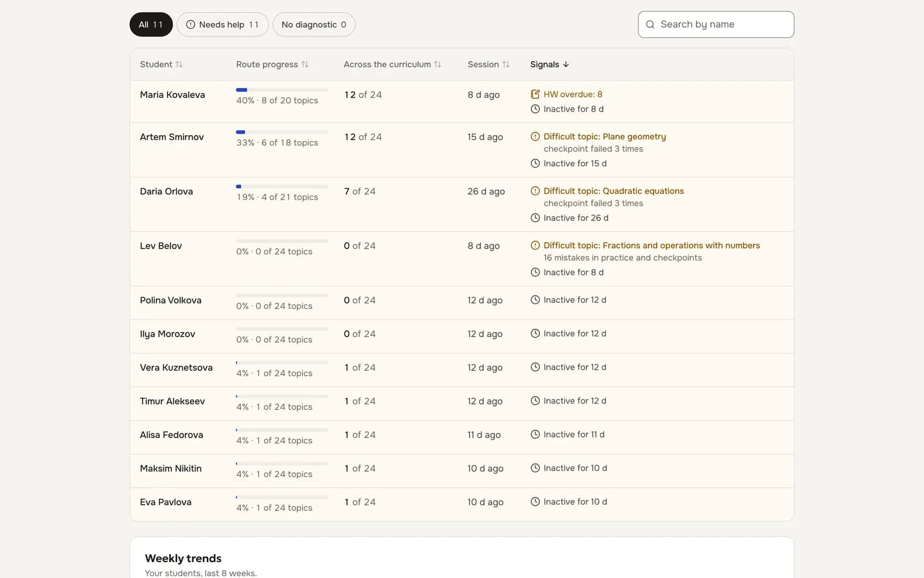The height and width of the screenshot is (578, 924).
Task: Click Artem Smirnov's difficult topic warning icon
Action: (x=535, y=136)
